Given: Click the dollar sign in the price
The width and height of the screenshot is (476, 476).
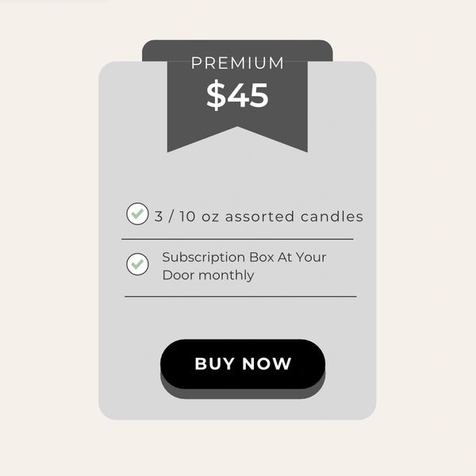Looking at the screenshot, I should [x=216, y=95].
